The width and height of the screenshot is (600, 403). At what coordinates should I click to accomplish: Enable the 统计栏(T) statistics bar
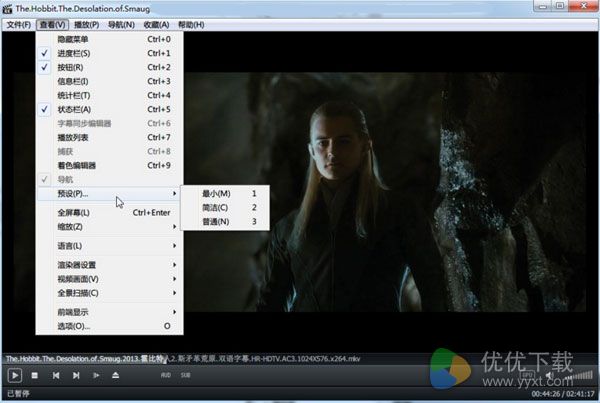(x=109, y=95)
